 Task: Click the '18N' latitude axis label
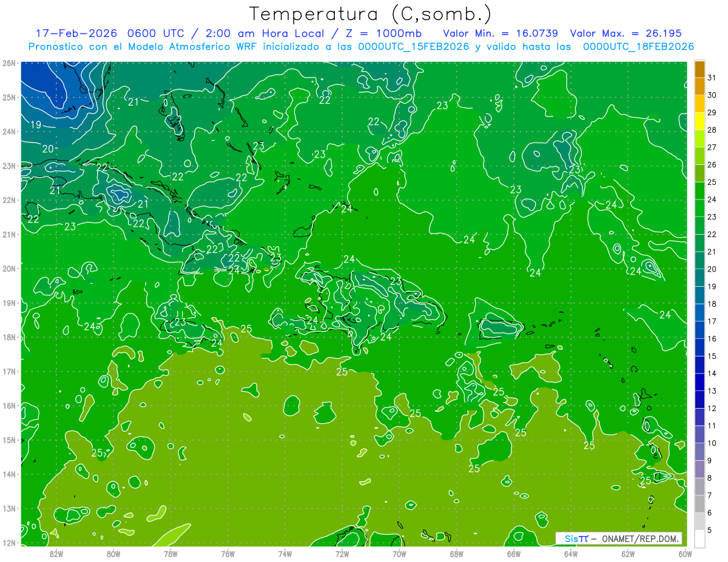[x=8, y=337]
